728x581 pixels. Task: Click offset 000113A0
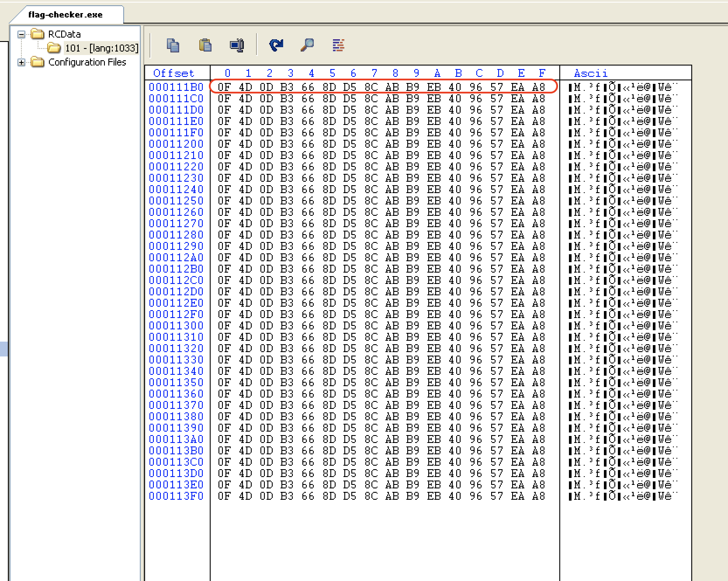pyautogui.click(x=177, y=439)
